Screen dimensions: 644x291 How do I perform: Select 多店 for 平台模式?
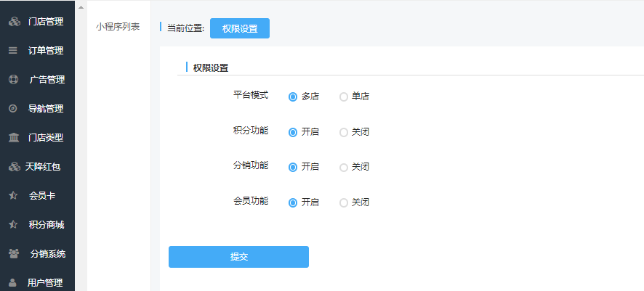(x=293, y=97)
